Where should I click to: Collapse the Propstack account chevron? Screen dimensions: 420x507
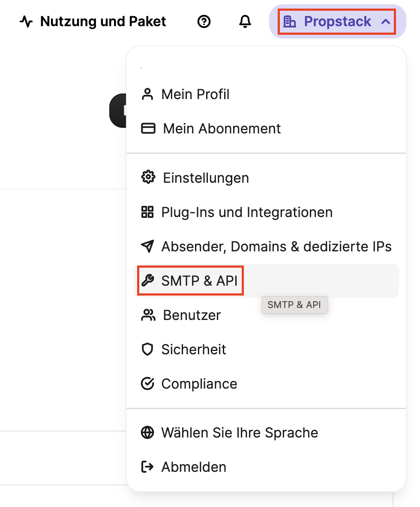pos(386,21)
